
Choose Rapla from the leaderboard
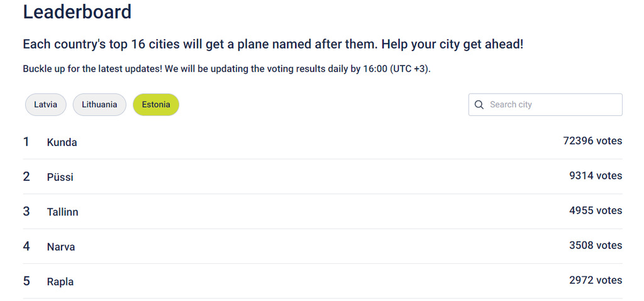coord(60,281)
